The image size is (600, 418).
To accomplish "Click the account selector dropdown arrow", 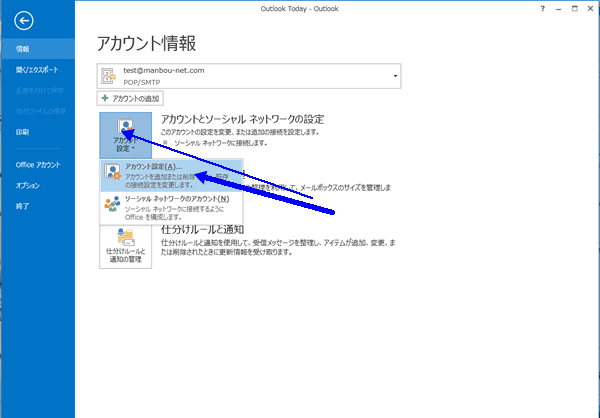I will tap(395, 76).
